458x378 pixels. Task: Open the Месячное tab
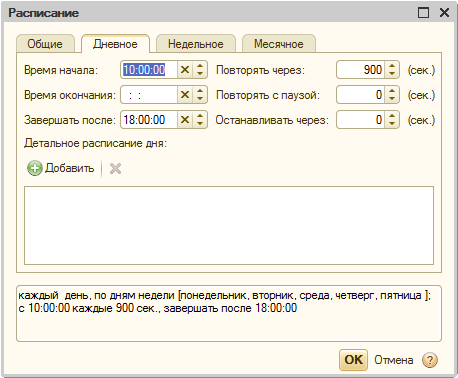click(279, 44)
